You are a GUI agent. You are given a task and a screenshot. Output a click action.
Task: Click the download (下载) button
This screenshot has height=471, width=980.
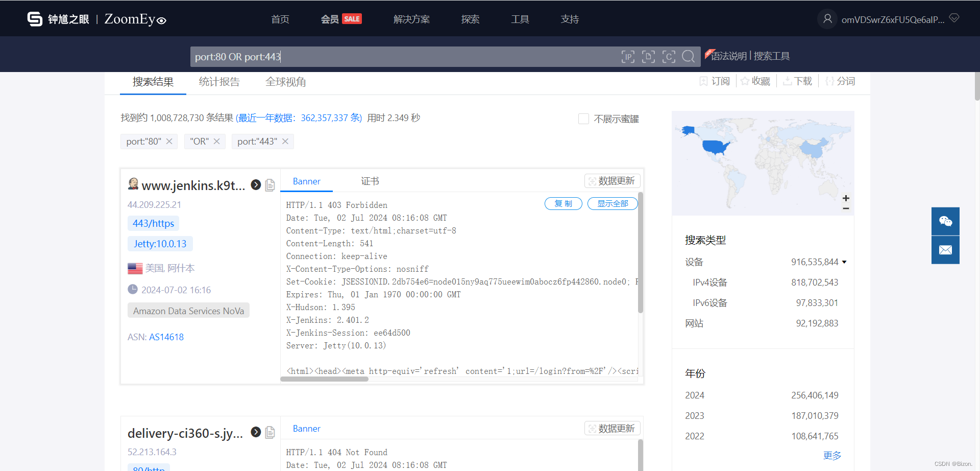(x=797, y=81)
